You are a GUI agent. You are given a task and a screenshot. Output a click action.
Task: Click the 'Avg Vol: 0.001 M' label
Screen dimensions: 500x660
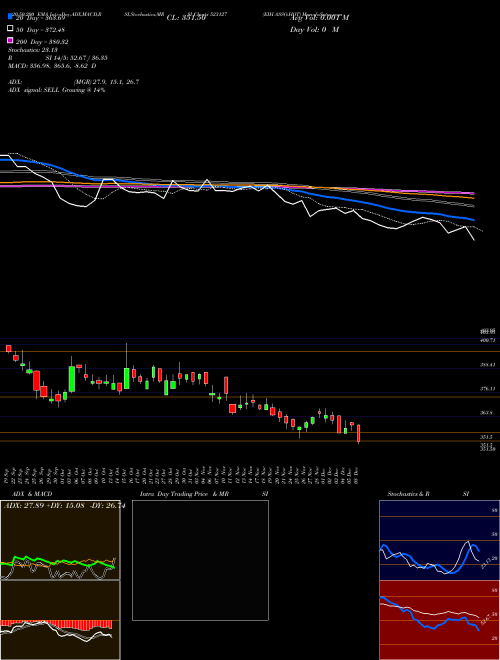coord(319,18)
